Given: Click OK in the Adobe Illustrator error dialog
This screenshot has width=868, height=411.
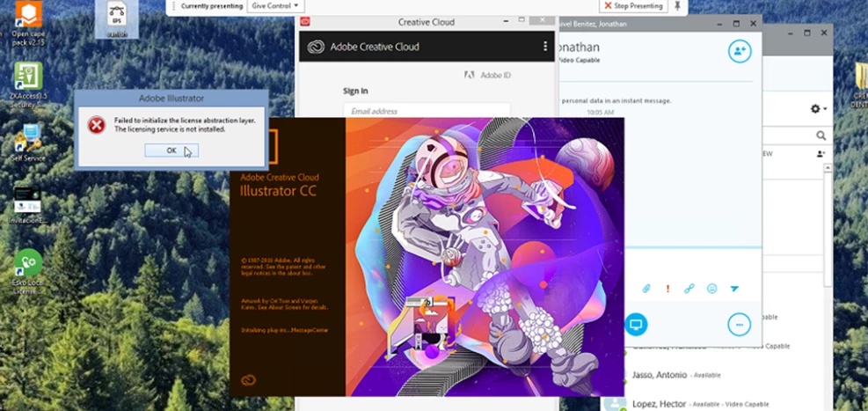Looking at the screenshot, I should coord(171,150).
